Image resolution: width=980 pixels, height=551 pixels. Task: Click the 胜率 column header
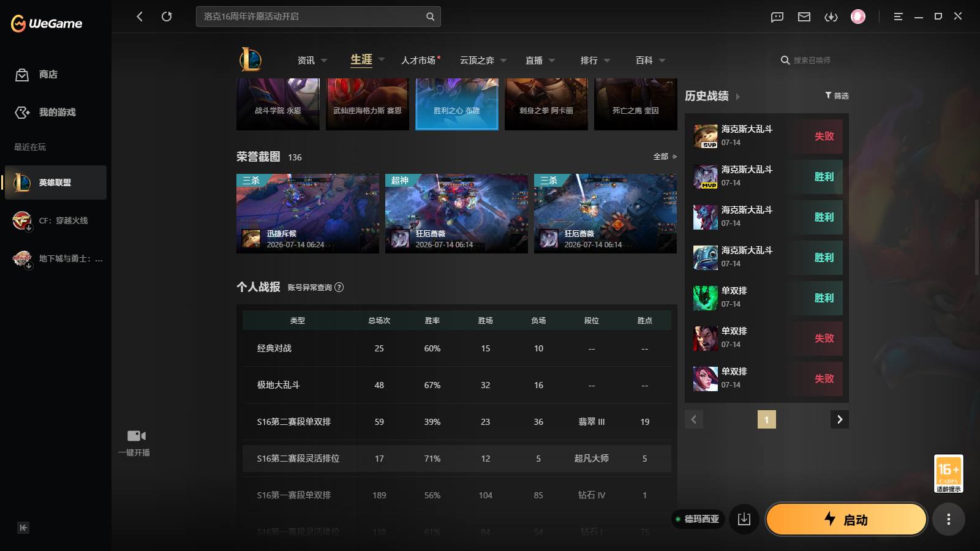pyautogui.click(x=432, y=320)
